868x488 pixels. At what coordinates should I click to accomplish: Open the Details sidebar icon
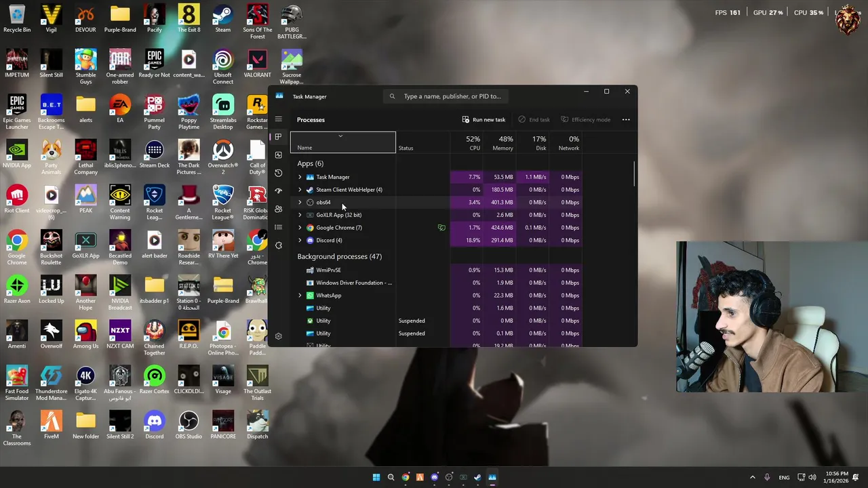[278, 227]
